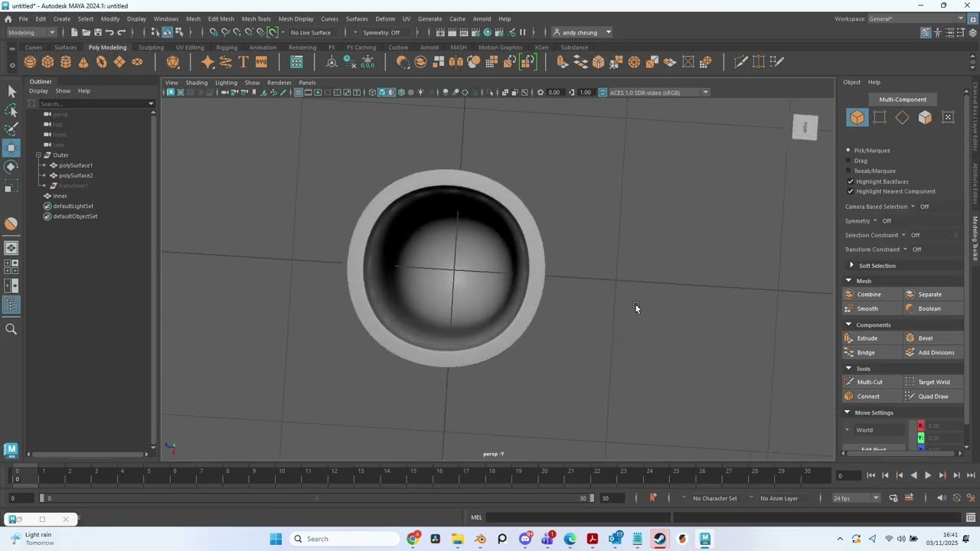Screen dimensions: 980x551
Task: Collapse the Components section
Action: (x=848, y=324)
